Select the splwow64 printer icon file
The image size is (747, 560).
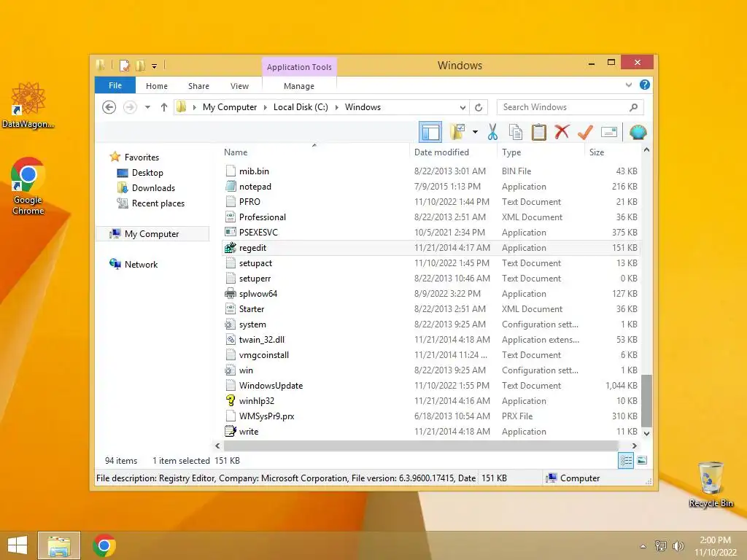pos(230,294)
